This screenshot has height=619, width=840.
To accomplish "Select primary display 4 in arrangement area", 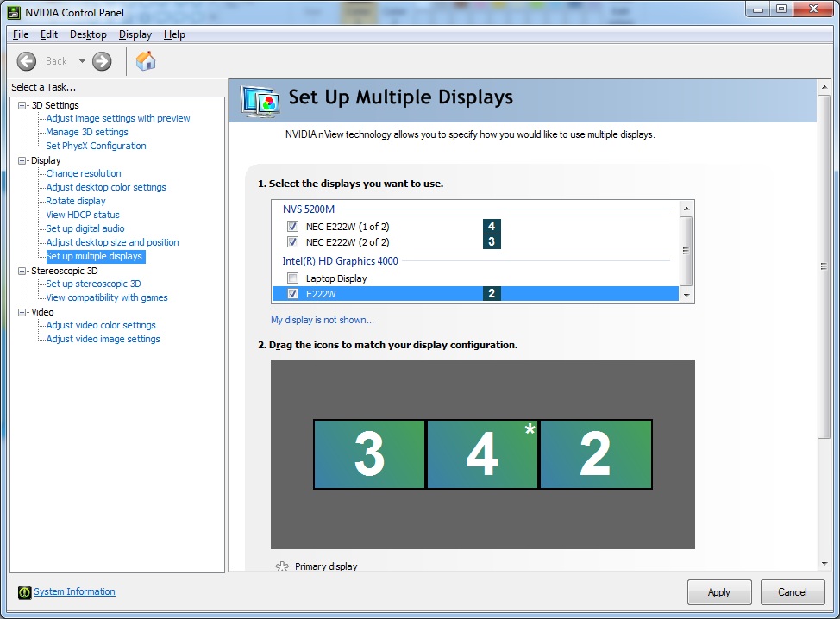I will click(482, 454).
